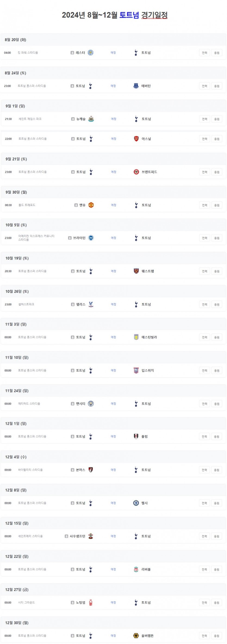Click the Crystal Palace crest by 팰리스
Viewport: 227px width, 644px height.
pos(91,304)
